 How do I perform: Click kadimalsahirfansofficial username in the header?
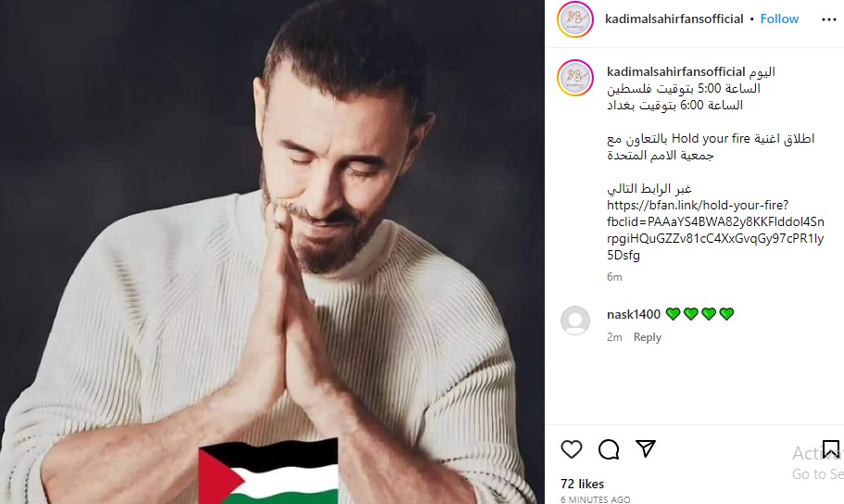tap(674, 19)
